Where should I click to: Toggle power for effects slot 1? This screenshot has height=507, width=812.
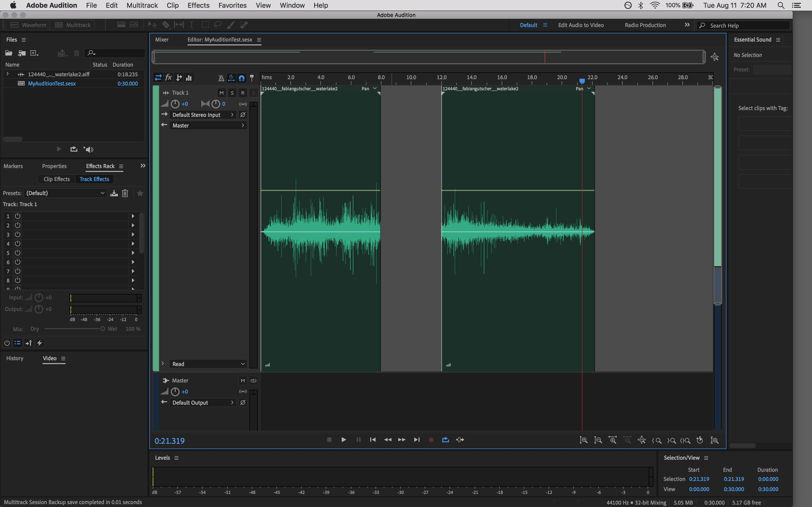click(18, 216)
